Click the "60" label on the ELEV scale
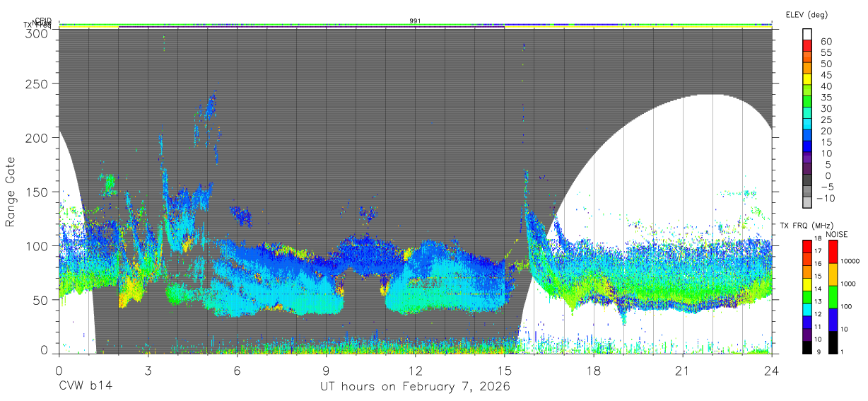 826,42
